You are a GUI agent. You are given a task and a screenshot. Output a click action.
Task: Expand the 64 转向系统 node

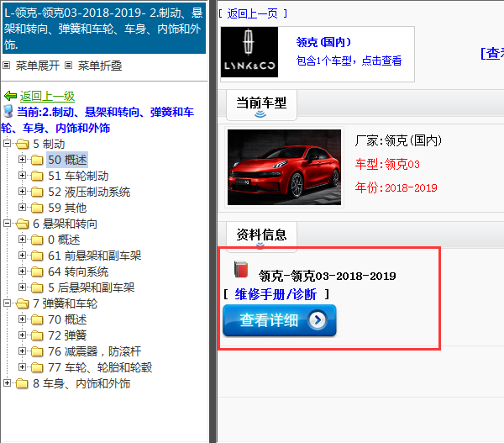22,271
